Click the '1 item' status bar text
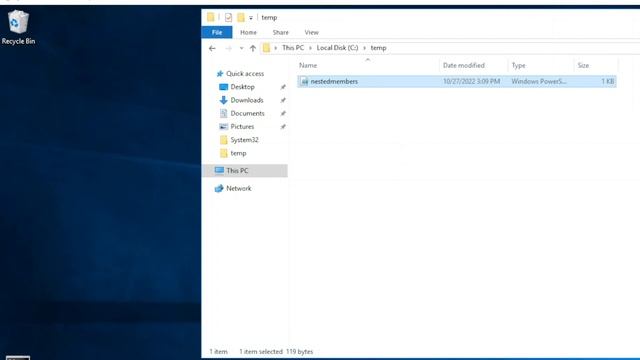640x360 pixels. click(x=218, y=351)
